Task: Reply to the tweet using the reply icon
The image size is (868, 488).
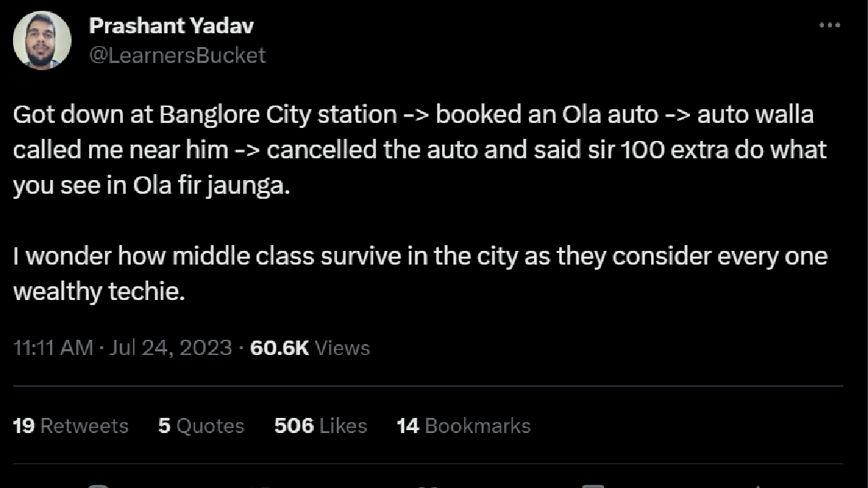Action: click(98, 484)
